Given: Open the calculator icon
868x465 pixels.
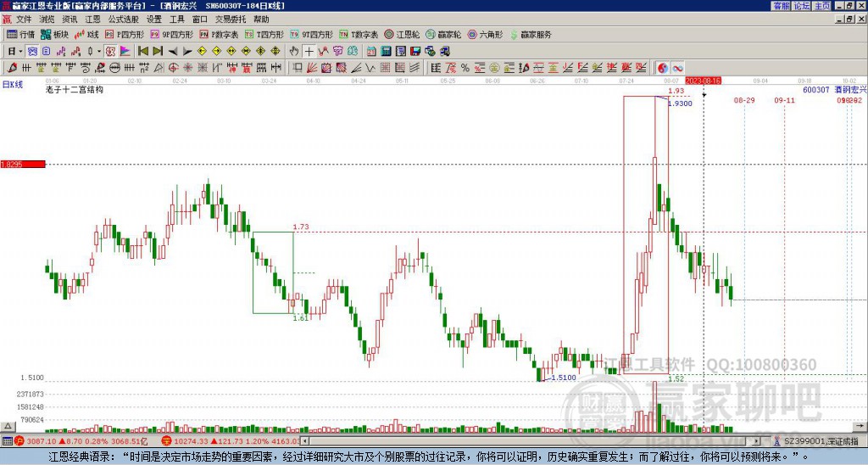Looking at the screenshot, I should tap(386, 52).
